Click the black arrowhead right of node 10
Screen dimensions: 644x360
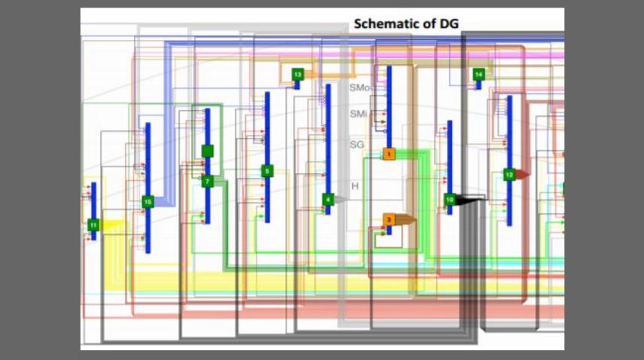pyautogui.click(x=470, y=200)
